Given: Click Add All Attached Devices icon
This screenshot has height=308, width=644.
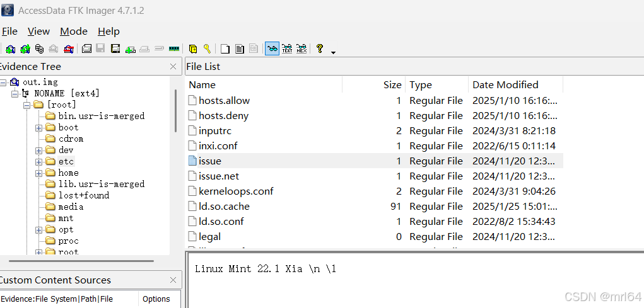Looking at the screenshot, I should tap(25, 49).
